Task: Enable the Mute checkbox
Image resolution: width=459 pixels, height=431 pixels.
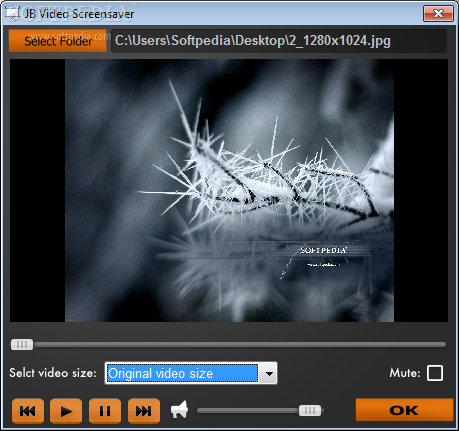Action: [435, 373]
